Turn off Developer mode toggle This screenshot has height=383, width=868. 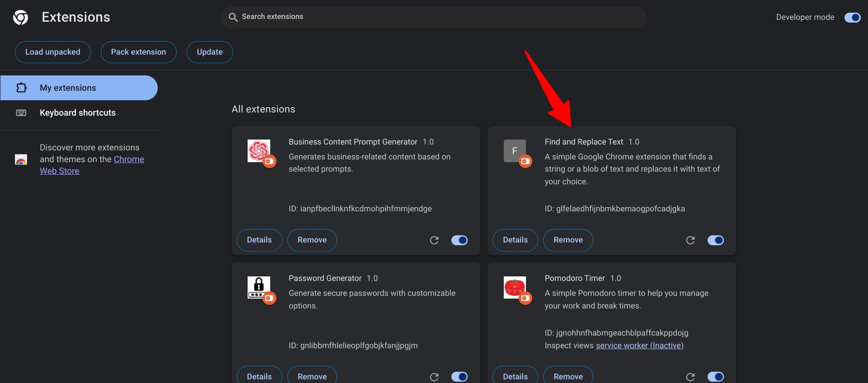852,17
